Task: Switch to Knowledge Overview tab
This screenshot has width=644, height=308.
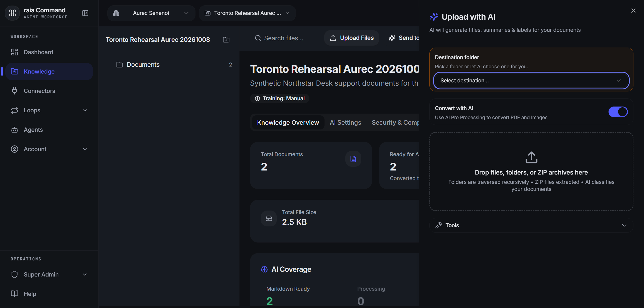Action: (x=288, y=122)
